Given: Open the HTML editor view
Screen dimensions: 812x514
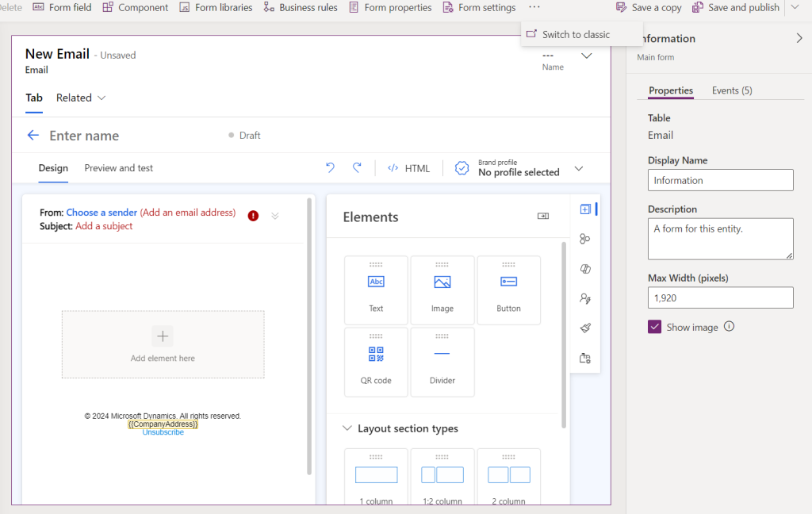Looking at the screenshot, I should click(408, 168).
